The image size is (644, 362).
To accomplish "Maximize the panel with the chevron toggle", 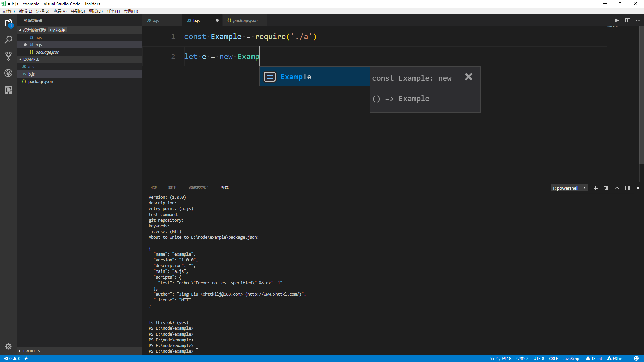I will (x=616, y=188).
